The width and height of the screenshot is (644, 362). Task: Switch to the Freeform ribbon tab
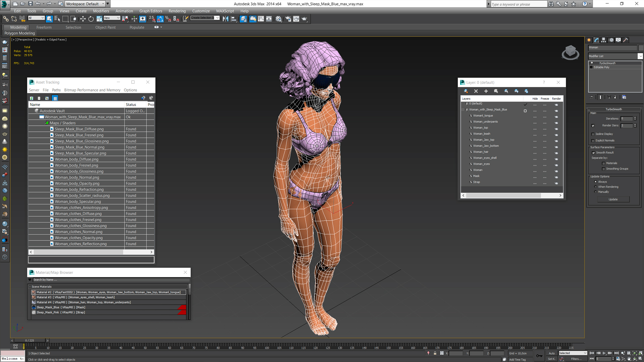coord(44,27)
